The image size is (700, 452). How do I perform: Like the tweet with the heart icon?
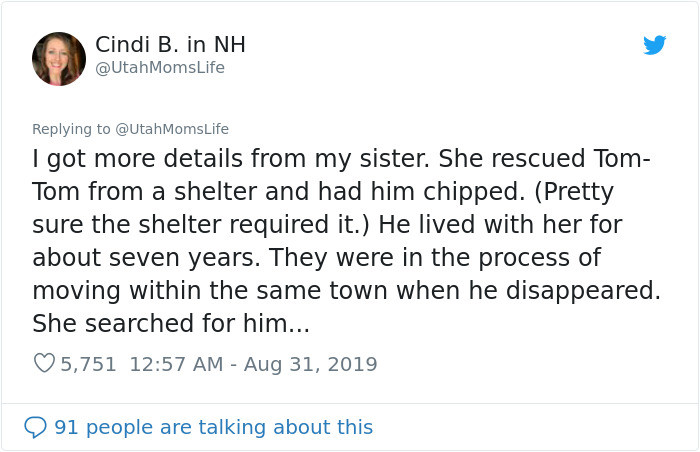(x=45, y=363)
